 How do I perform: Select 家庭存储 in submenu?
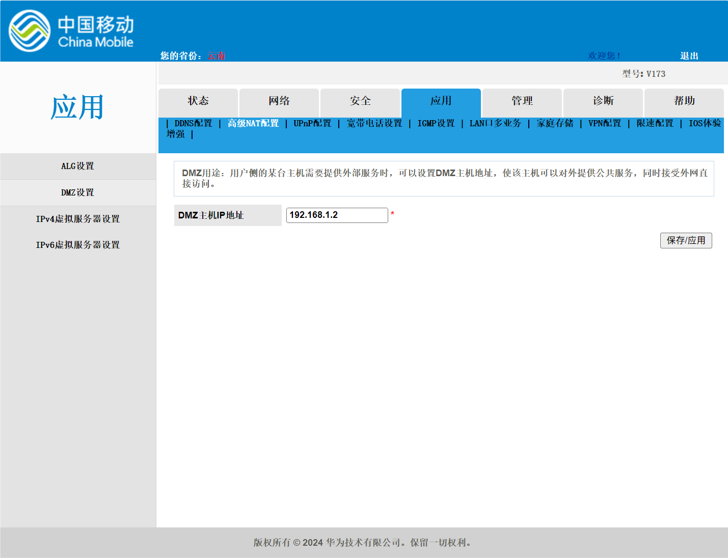[x=555, y=123]
